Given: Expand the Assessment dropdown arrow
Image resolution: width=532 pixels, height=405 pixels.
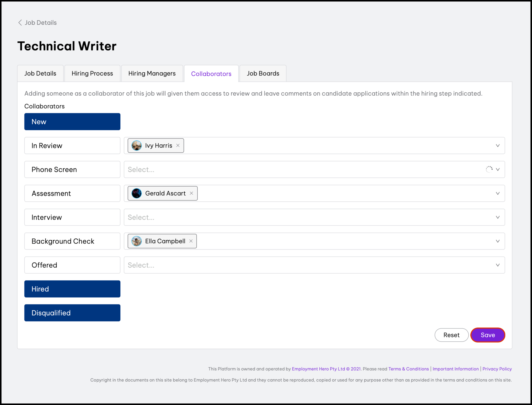Looking at the screenshot, I should (497, 193).
